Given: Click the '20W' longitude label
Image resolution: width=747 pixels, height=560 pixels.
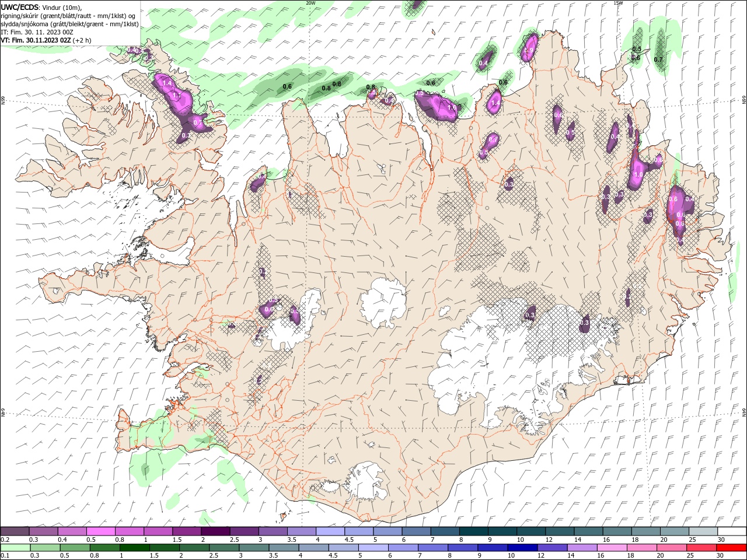Looking at the screenshot, I should (310, 2).
